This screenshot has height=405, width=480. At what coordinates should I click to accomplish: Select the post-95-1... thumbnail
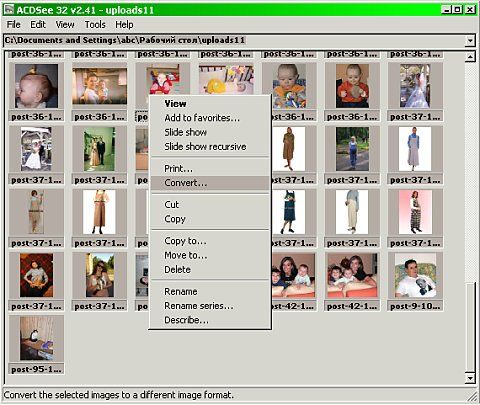(36, 338)
